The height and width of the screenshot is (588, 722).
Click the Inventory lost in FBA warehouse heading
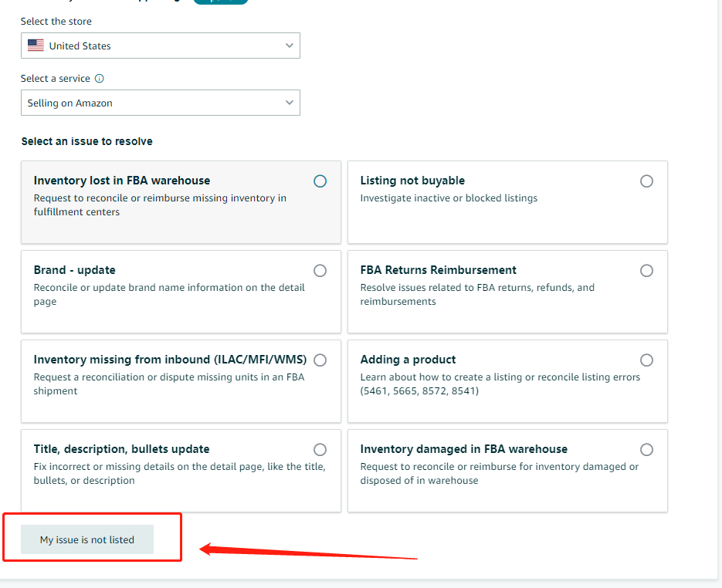(121, 181)
